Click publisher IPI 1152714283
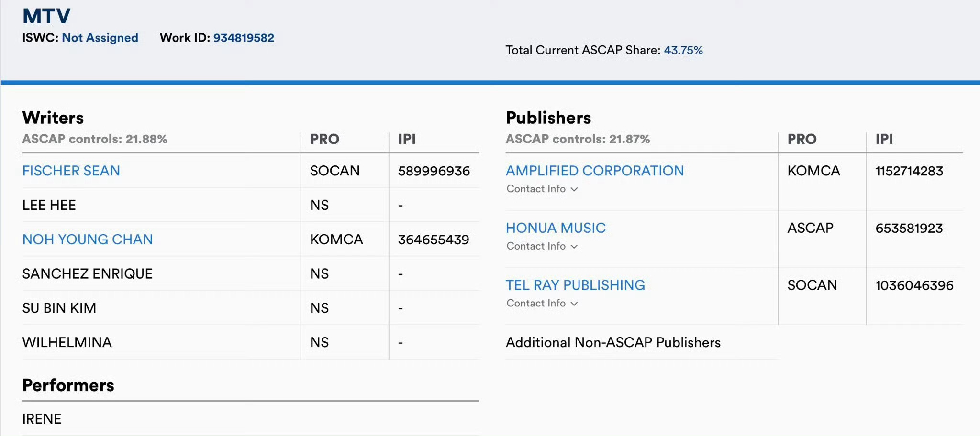Viewport: 980px width, 436px height. click(x=909, y=171)
